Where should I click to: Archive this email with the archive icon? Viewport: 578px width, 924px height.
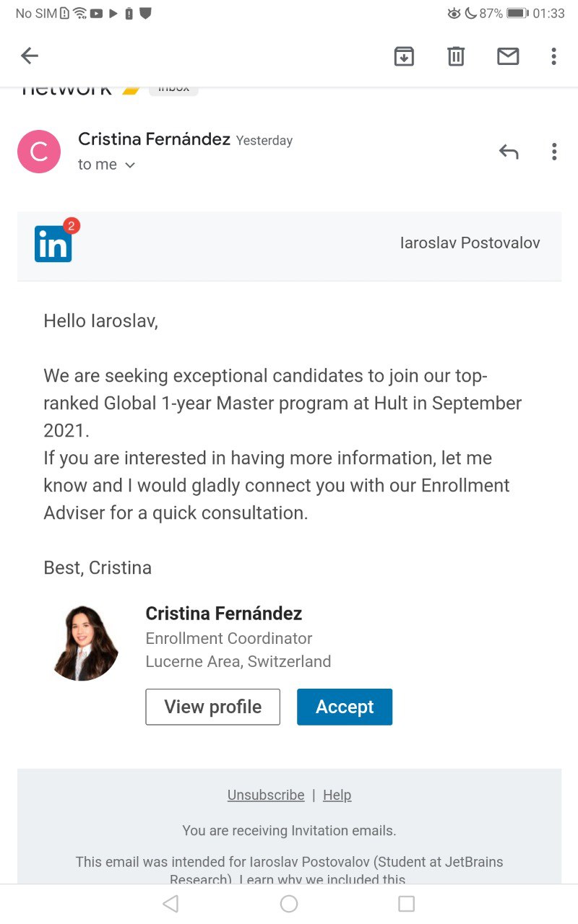(404, 56)
